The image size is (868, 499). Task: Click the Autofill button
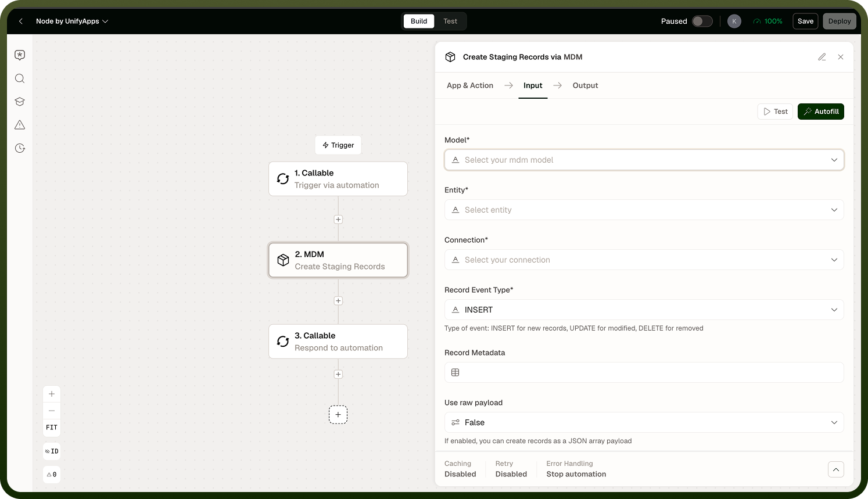[x=821, y=112]
